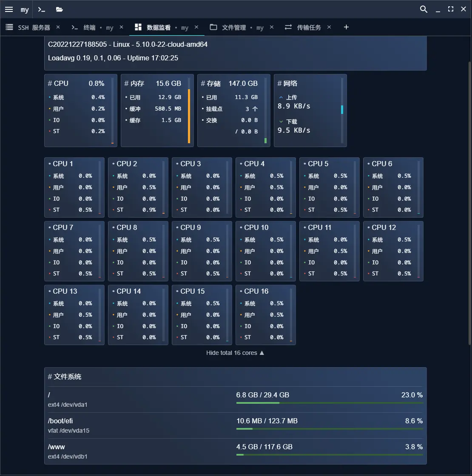Click the CPU 4 core card title
Screen dimensions: 472x476
254,164
